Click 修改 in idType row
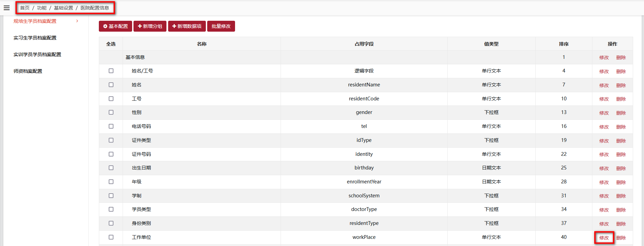Screen dimensions: 644x246 click(x=604, y=141)
